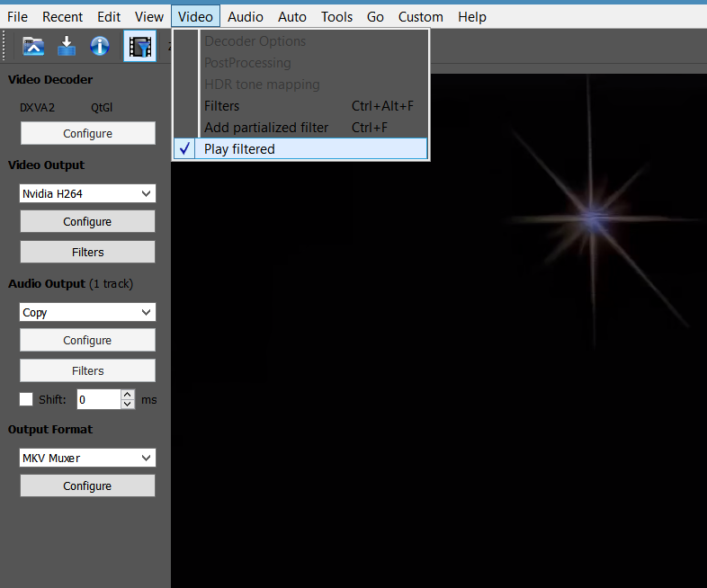The width and height of the screenshot is (707, 588).
Task: Open the File menu
Action: [18, 17]
